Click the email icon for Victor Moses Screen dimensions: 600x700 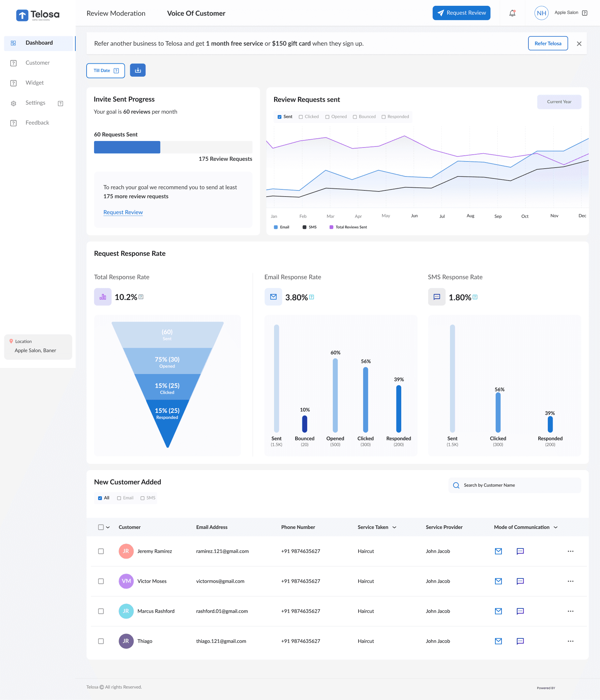click(498, 581)
